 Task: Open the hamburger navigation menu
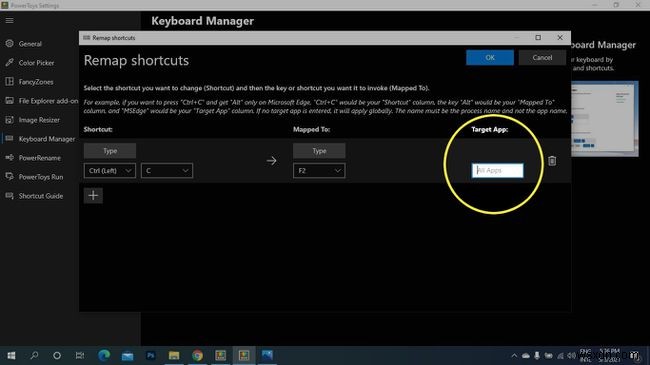10,20
